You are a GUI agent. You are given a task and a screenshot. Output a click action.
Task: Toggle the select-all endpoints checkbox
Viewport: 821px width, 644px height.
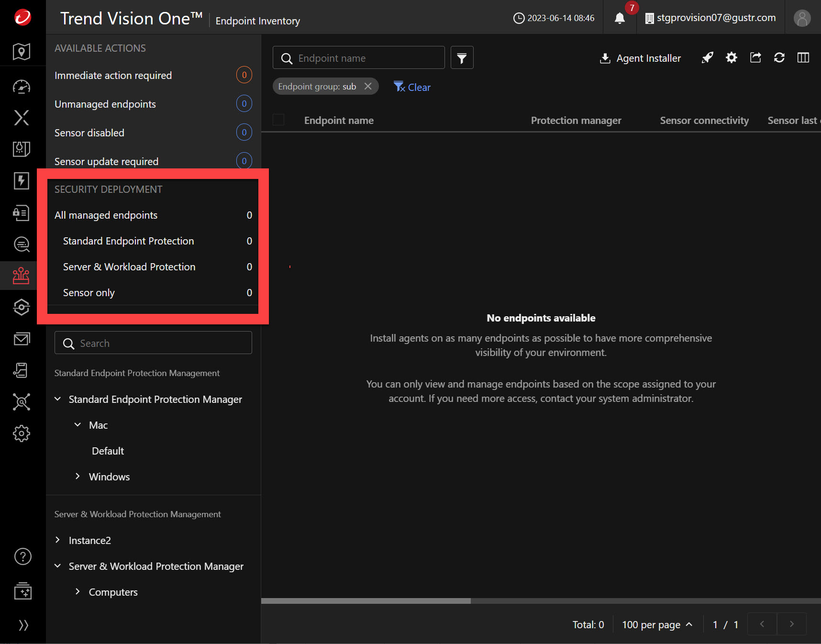(x=278, y=120)
